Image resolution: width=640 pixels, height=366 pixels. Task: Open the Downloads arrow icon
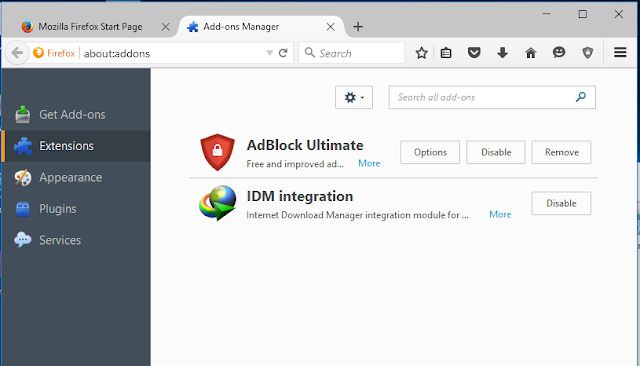tap(502, 53)
